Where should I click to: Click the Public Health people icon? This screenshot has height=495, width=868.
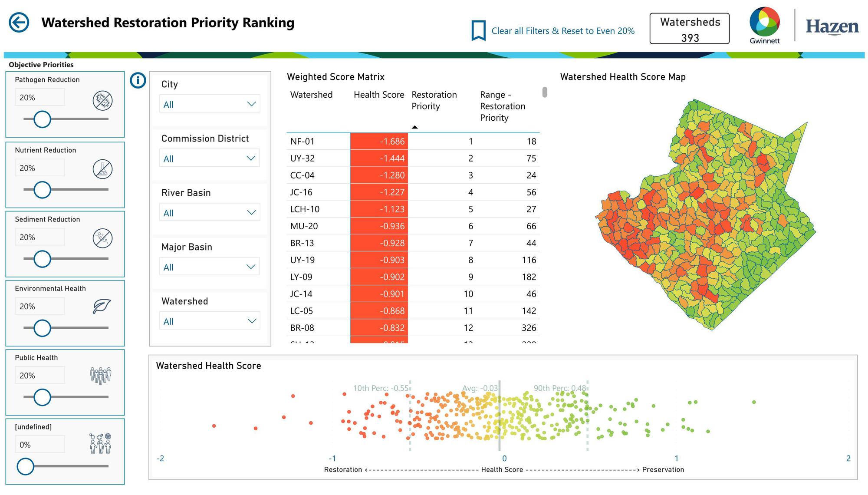[x=100, y=376]
